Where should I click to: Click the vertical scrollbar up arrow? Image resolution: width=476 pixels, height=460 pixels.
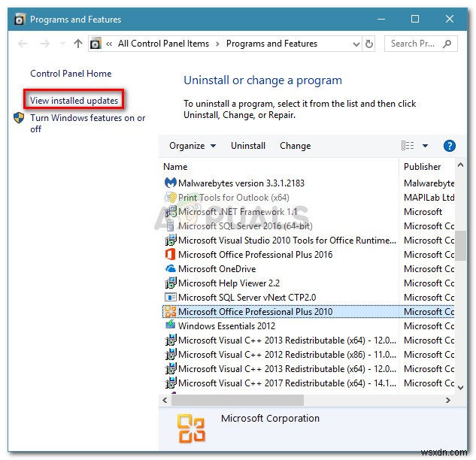[x=460, y=165]
